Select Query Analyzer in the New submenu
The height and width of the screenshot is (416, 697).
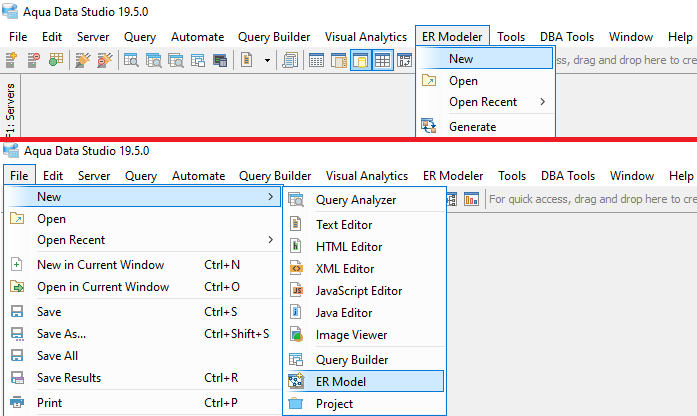355,200
